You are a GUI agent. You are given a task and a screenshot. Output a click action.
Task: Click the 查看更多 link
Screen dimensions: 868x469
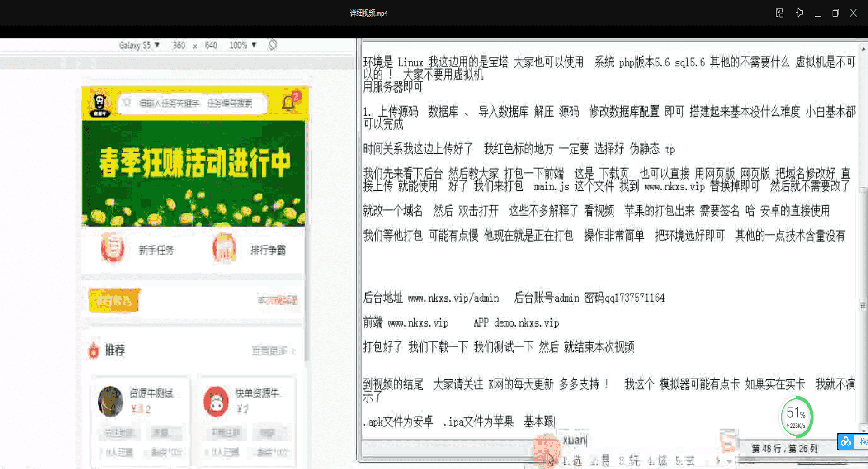pyautogui.click(x=270, y=351)
